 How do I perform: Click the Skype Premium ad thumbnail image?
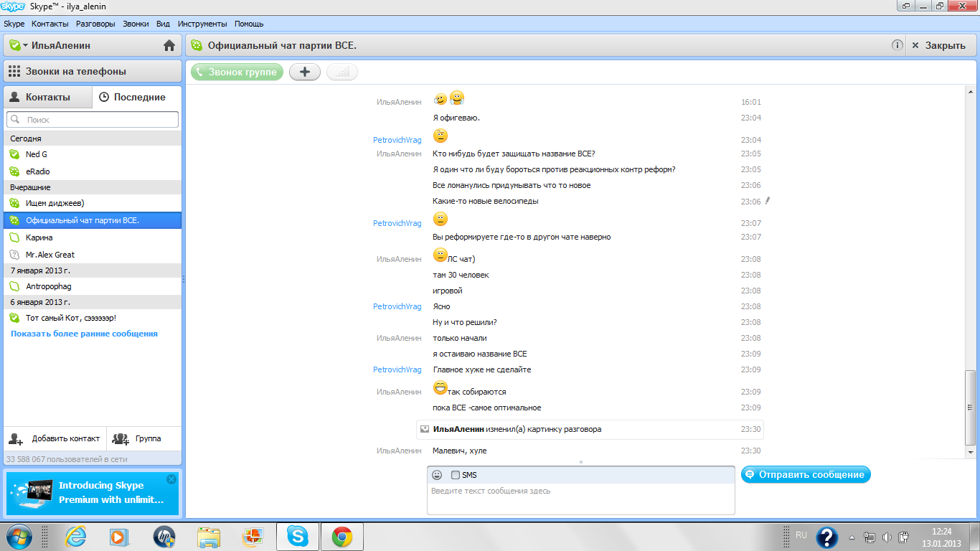tap(30, 493)
